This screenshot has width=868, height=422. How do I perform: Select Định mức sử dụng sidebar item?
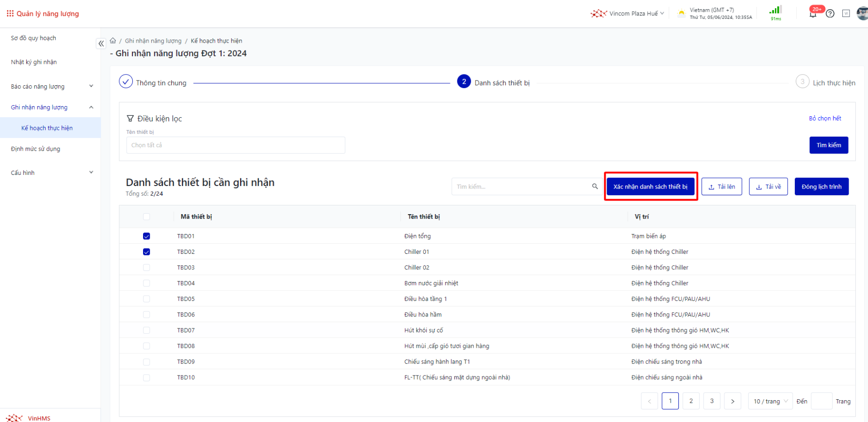[x=35, y=149]
